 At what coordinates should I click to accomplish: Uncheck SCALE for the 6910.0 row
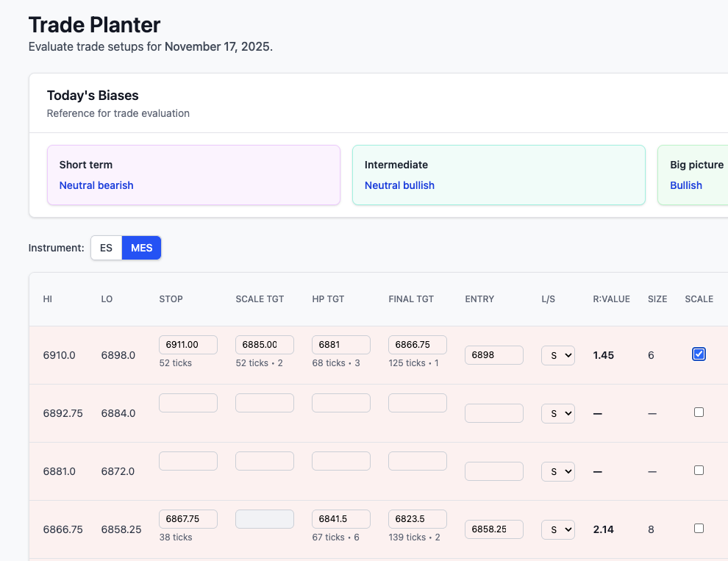point(699,354)
